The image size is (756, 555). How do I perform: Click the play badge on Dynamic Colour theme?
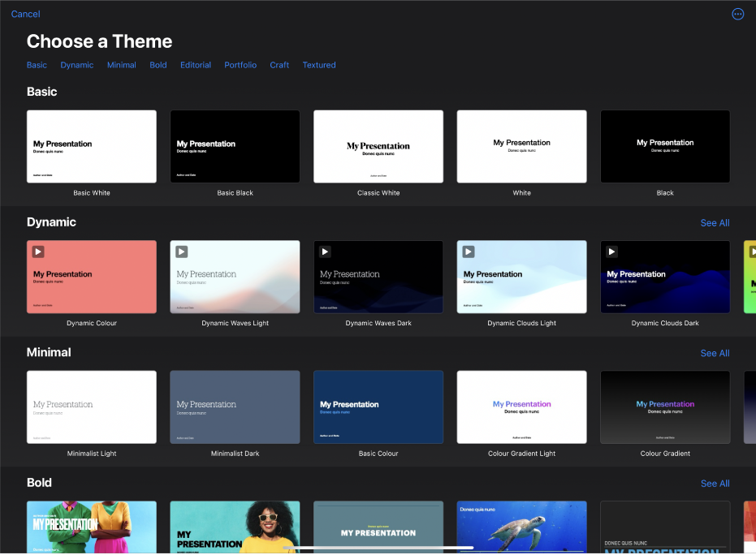point(38,252)
